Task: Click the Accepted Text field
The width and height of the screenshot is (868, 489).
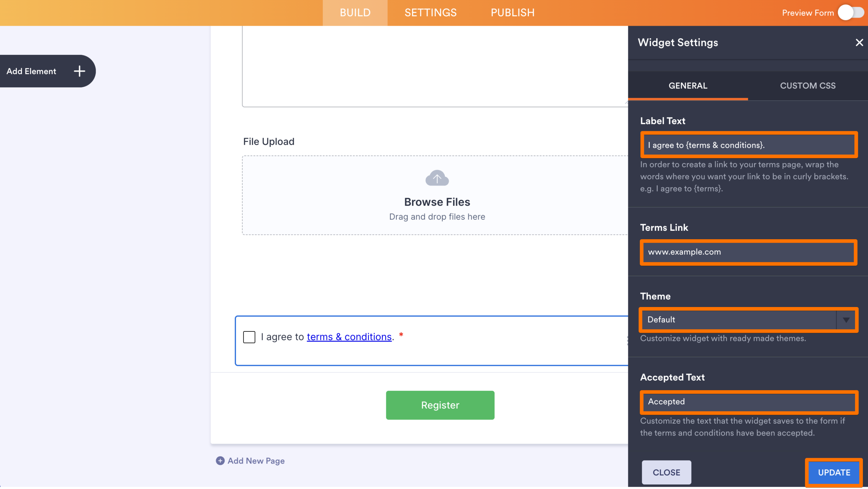Action: click(748, 402)
